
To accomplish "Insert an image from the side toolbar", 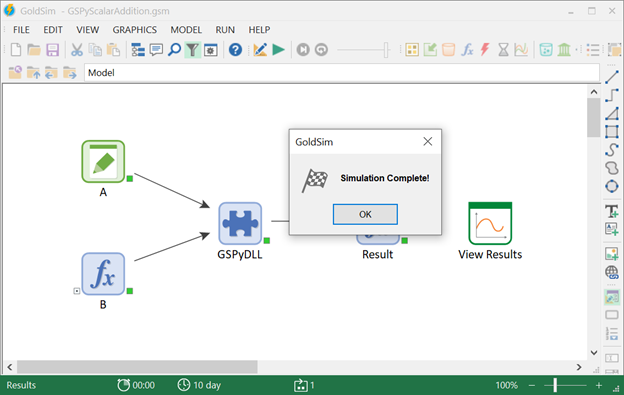I will (612, 254).
